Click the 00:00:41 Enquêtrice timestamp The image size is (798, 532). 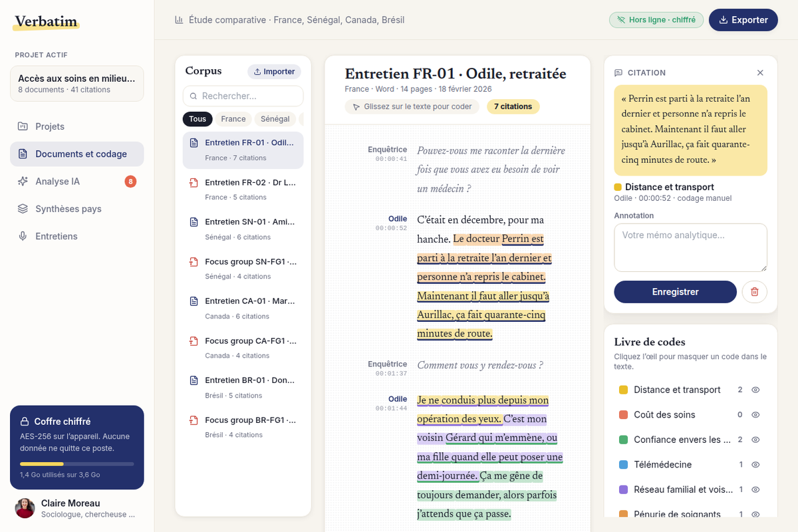pos(391,159)
